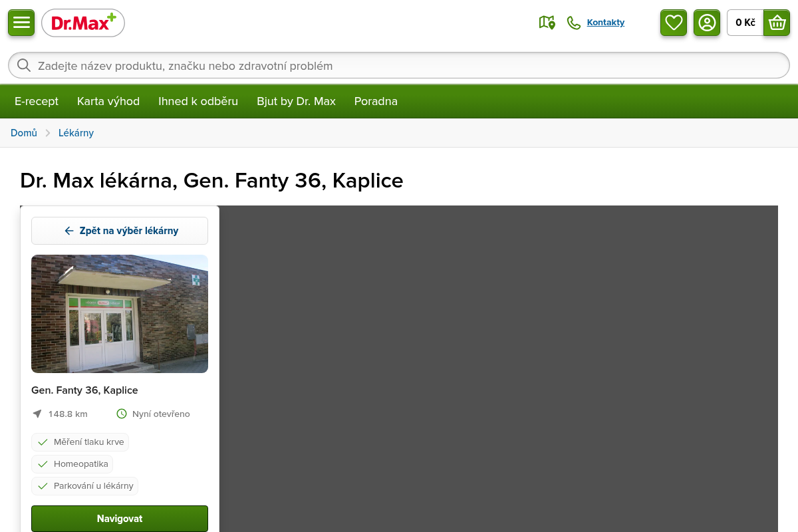798x532 pixels.
Task: Open the pharmacy map locator icon
Action: coord(547,23)
